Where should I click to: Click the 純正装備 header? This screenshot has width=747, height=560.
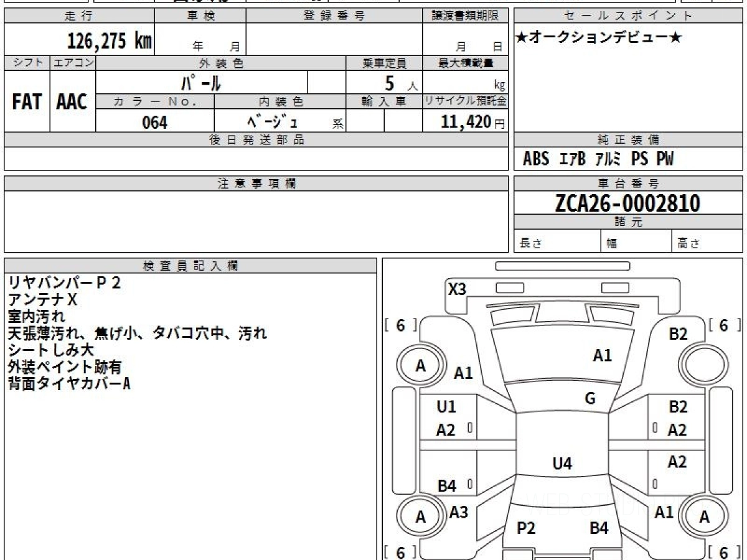[628, 140]
